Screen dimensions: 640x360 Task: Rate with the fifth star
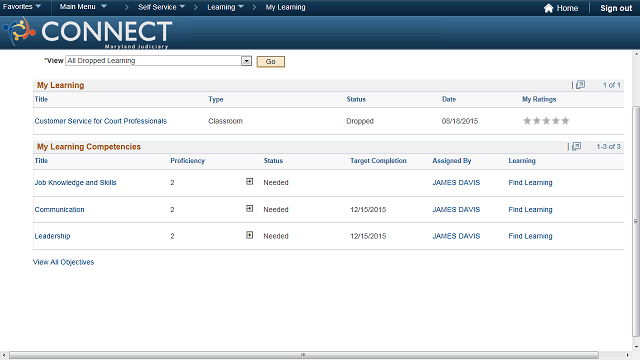click(x=565, y=121)
